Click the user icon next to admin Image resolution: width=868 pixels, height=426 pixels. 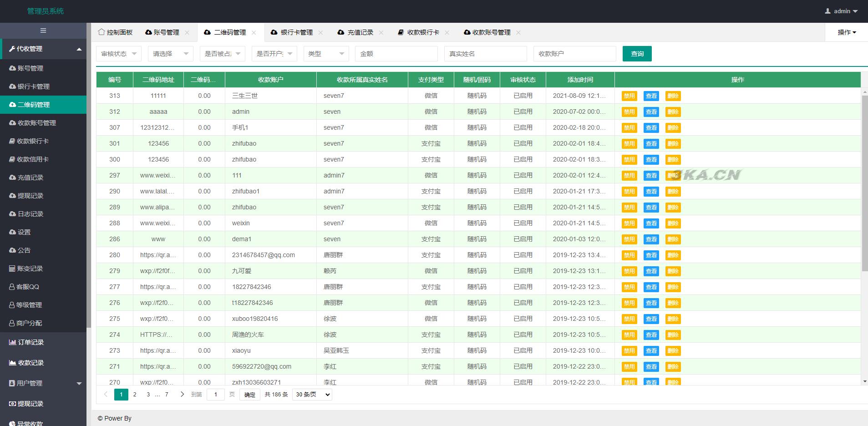coord(827,11)
